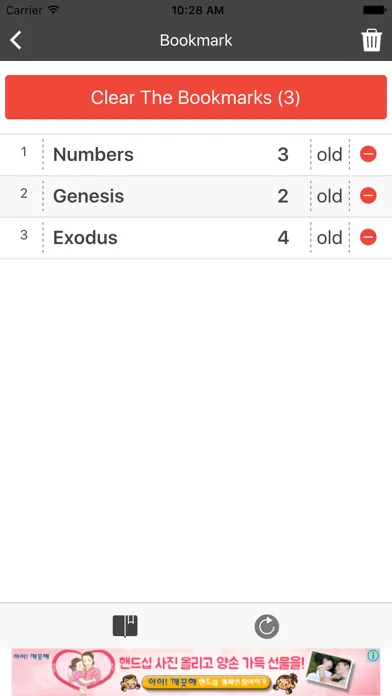Tap the 'old' label on Numbers row
The image size is (392, 696).
329,154
